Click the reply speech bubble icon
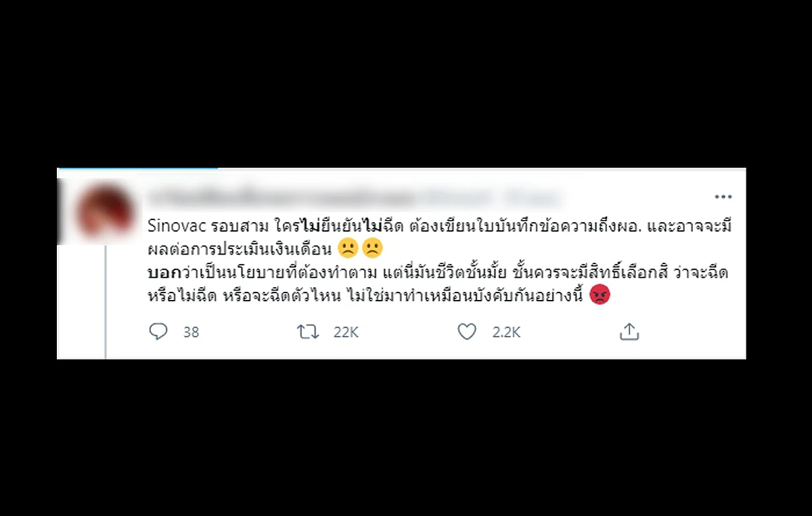 click(x=158, y=332)
